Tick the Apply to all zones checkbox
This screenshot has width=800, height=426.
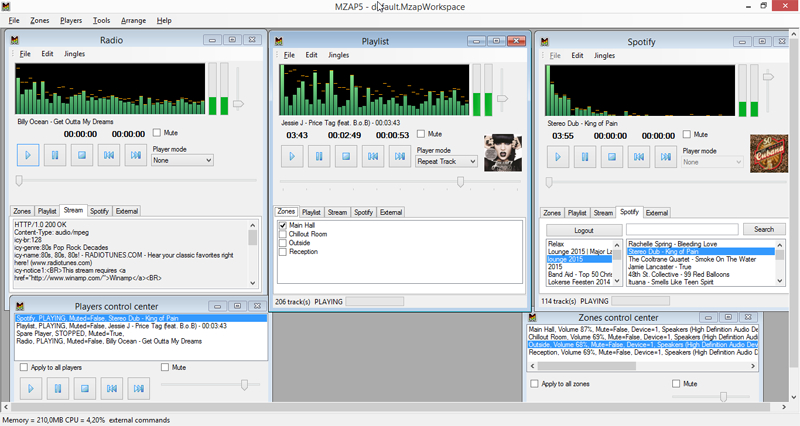535,384
